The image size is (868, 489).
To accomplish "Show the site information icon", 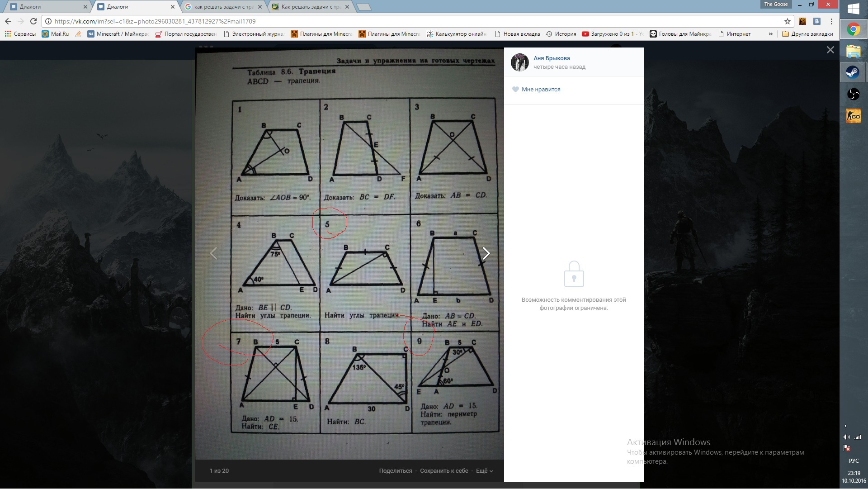I will point(48,21).
